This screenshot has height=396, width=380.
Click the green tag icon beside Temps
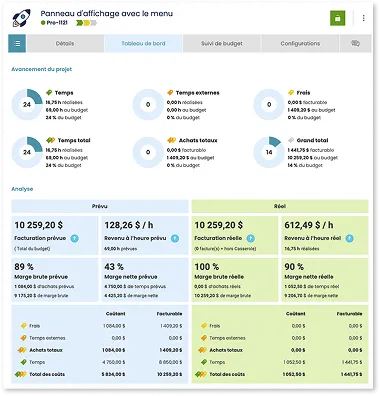49,93
